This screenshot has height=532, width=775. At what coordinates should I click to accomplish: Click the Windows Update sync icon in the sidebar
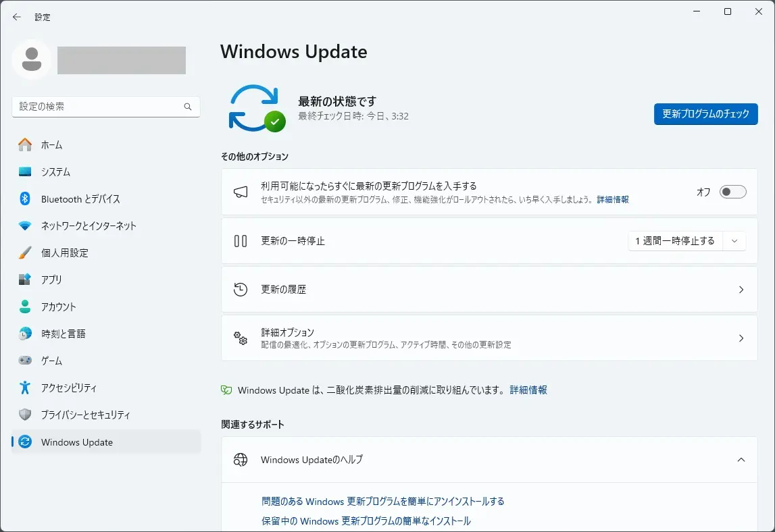coord(25,442)
